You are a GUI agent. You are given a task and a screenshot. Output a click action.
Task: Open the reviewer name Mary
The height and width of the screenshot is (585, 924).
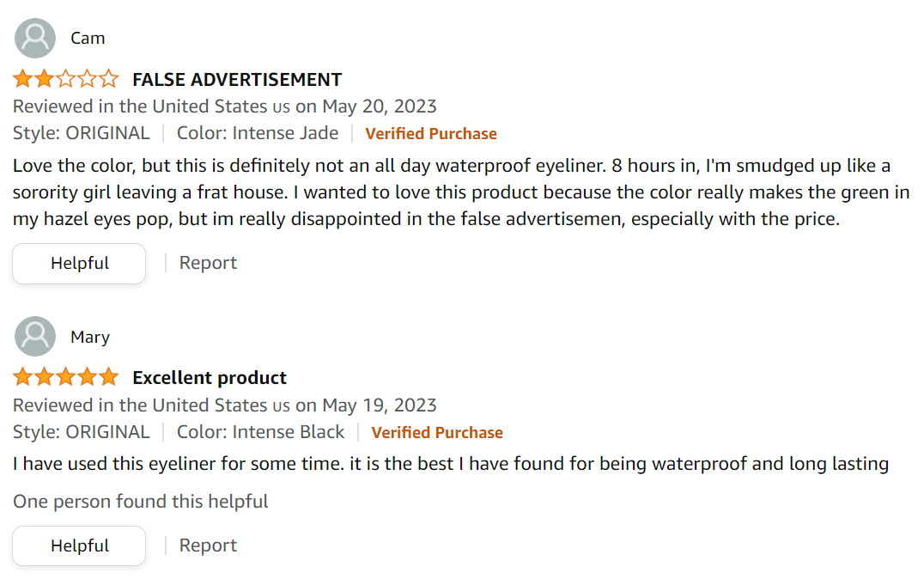click(90, 337)
